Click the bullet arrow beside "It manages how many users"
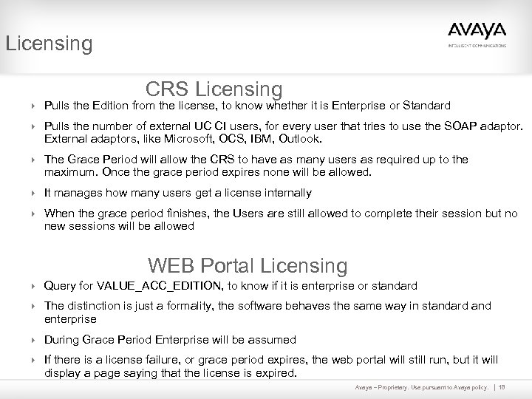This screenshot has width=532, height=399. pos(33,193)
